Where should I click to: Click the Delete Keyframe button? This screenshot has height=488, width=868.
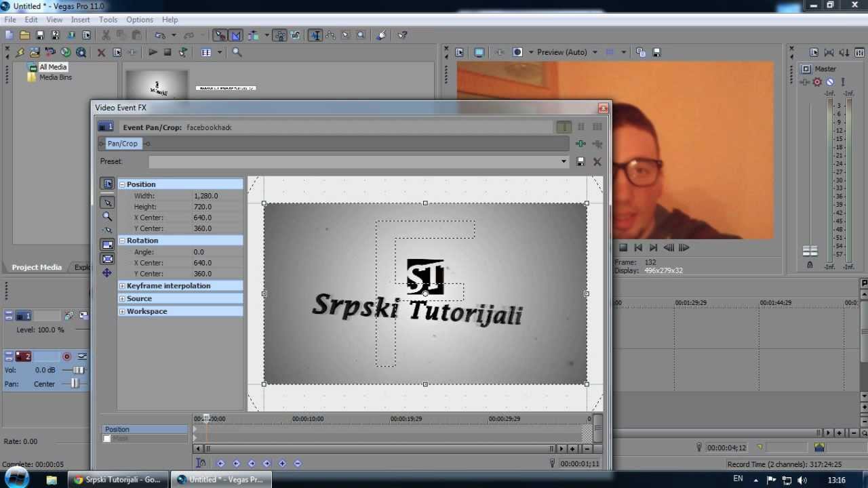pos(297,464)
